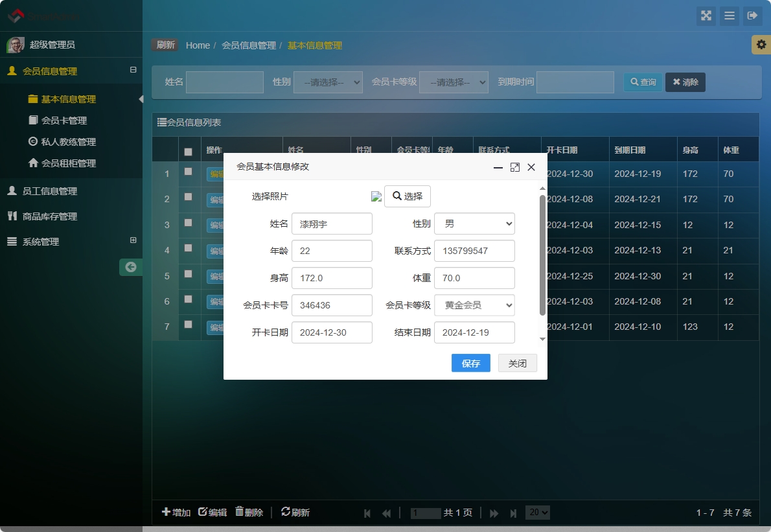
Task: Click the settings gear icon below the top bar
Action: click(x=763, y=45)
